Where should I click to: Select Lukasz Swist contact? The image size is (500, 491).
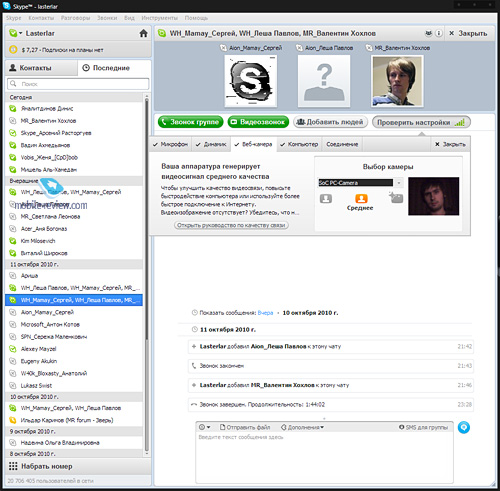tap(74, 386)
